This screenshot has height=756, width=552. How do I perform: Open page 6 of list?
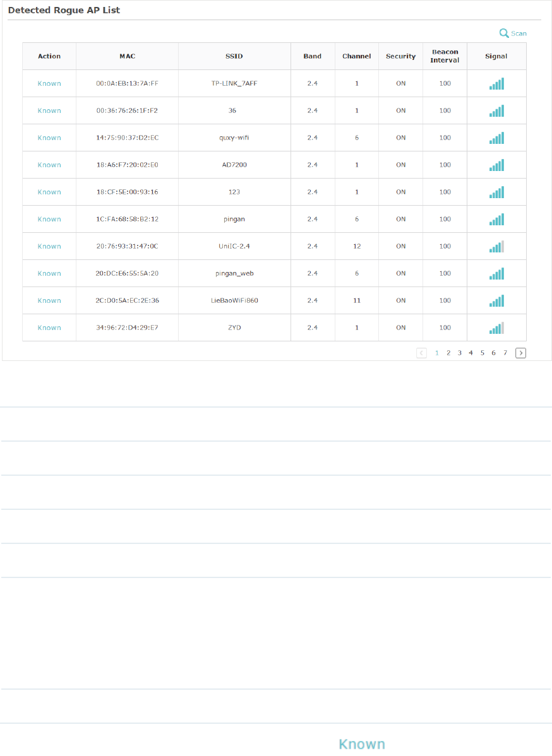[x=494, y=353]
